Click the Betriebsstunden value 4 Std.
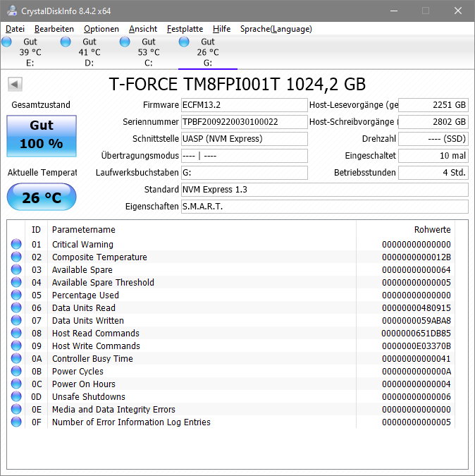This screenshot has height=476, width=475. (x=433, y=173)
